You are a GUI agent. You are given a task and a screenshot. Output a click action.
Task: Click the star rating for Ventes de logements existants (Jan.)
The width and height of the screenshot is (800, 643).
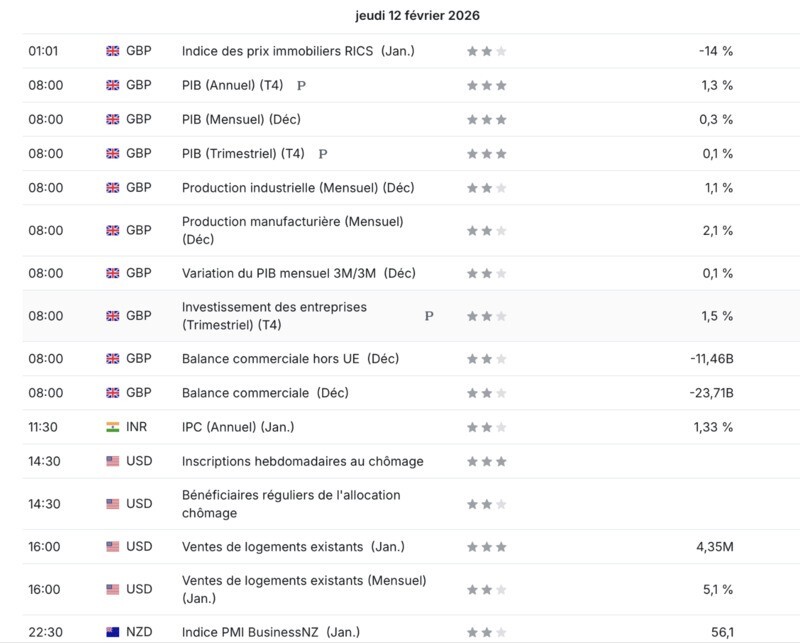[x=487, y=547]
